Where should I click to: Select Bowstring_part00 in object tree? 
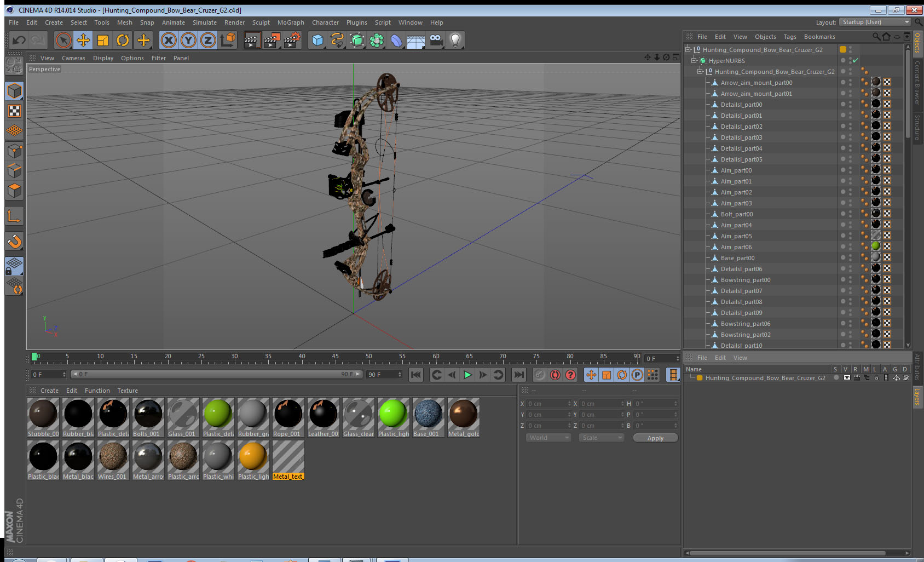(x=745, y=280)
